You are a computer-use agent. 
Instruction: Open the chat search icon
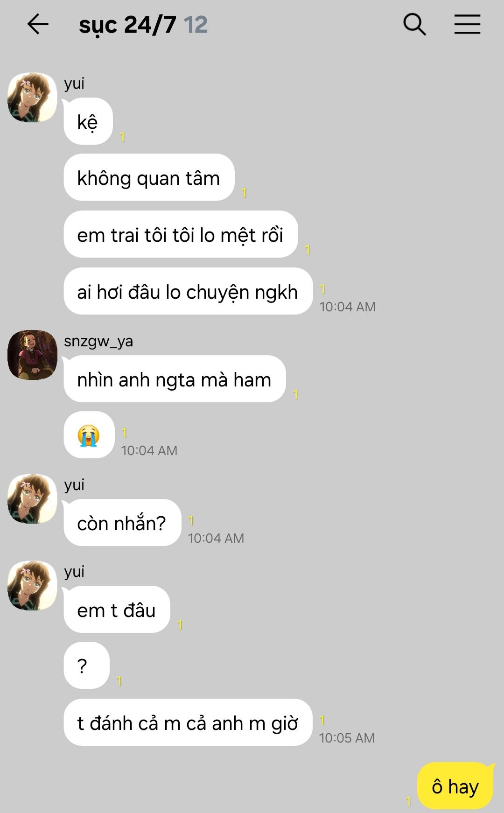414,24
